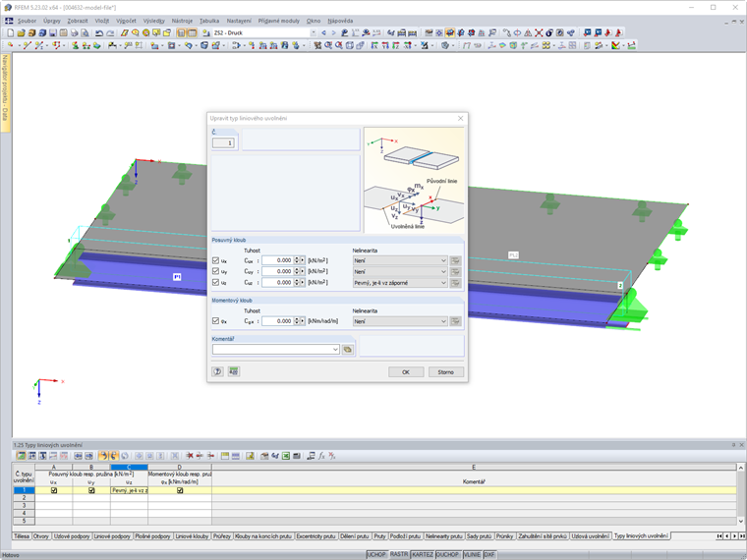Select table row 2 header
The image size is (747, 560).
pyautogui.click(x=24, y=498)
